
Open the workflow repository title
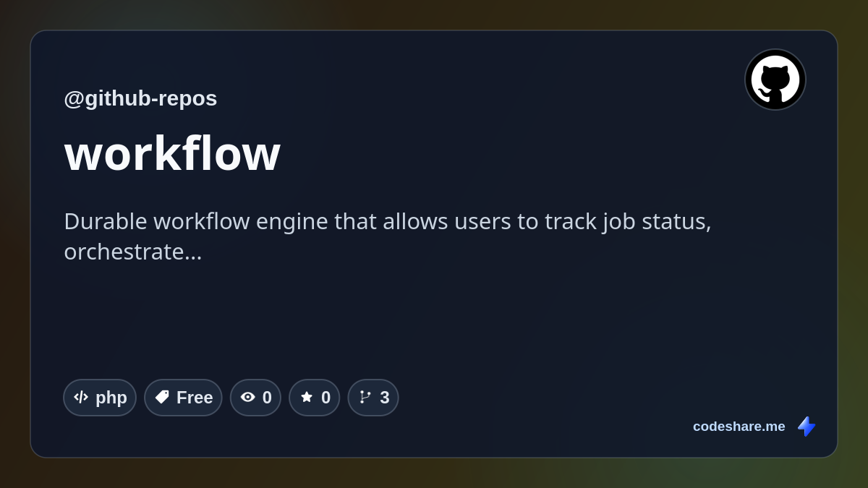[172, 153]
